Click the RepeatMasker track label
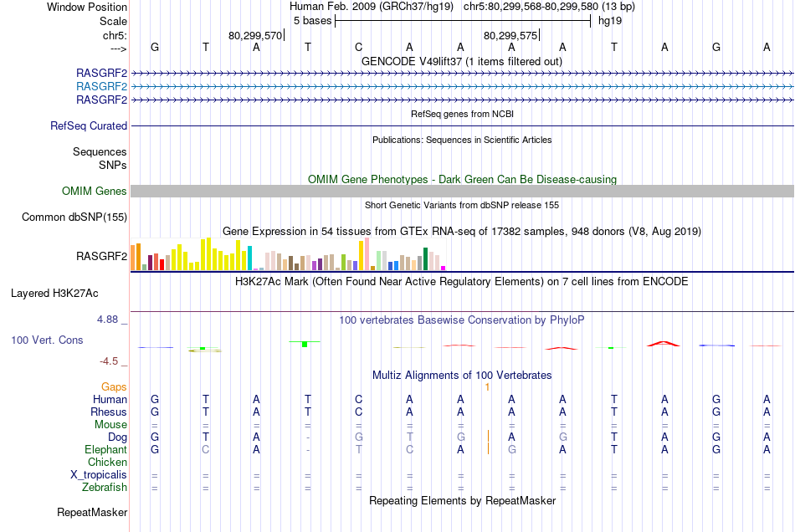Viewport: 795px width, 532px height. tap(92, 512)
